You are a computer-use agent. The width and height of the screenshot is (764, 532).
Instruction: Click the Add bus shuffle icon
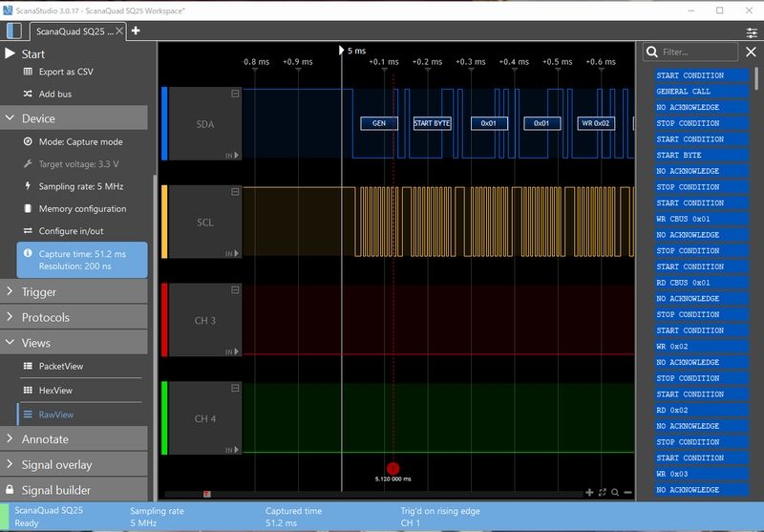[29, 94]
